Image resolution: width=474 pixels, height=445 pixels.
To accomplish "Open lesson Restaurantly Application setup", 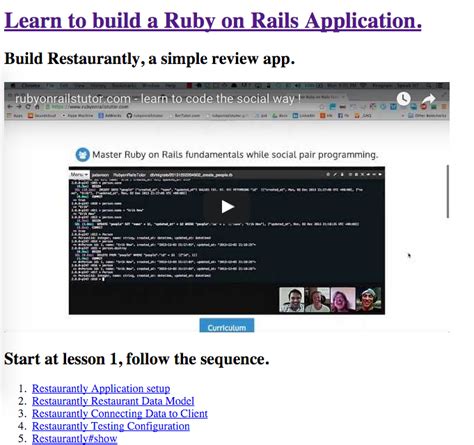I will [101, 388].
